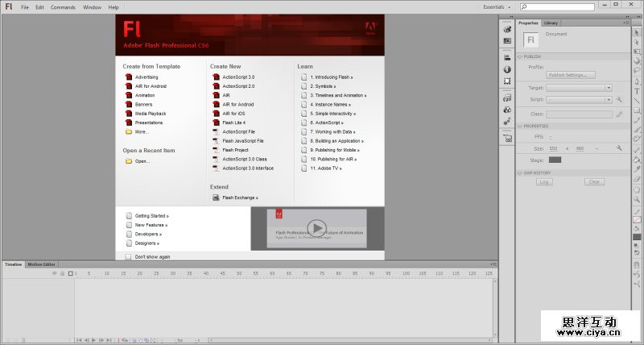The image size is (644, 345).
Task: Select the Selection arrow tool
Action: point(637,32)
